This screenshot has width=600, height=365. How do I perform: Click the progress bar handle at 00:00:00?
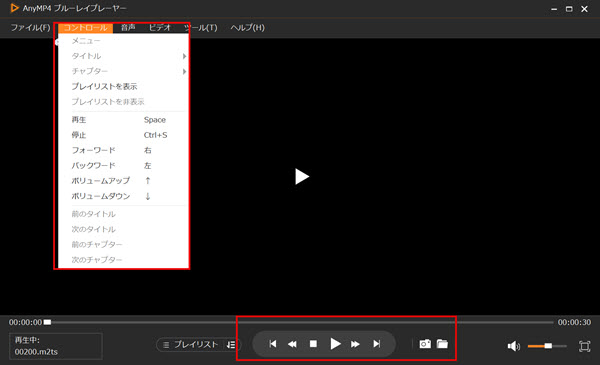[x=47, y=322]
